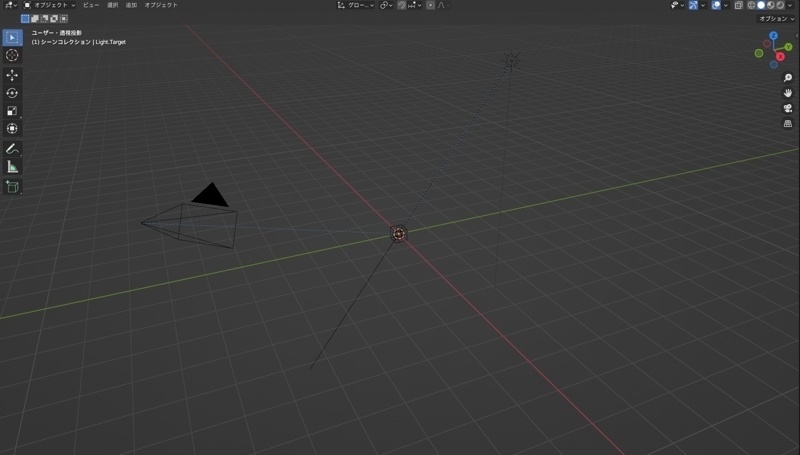Viewport: 800px width, 455px height.
Task: Open the オブジェクト mode dropdown
Action: point(49,5)
